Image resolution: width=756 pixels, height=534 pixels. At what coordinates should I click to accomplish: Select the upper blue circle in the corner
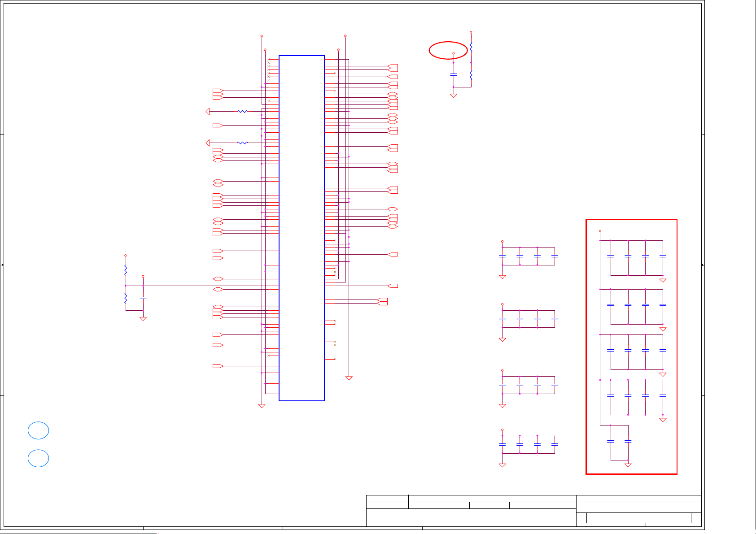(x=38, y=430)
